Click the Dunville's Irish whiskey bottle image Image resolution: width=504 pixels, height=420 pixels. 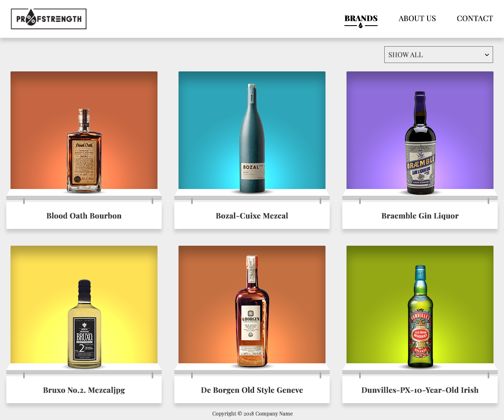[x=420, y=317]
